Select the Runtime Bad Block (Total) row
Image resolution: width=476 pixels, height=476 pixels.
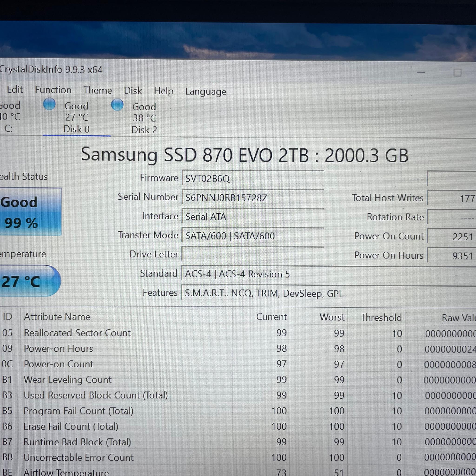pos(238,442)
